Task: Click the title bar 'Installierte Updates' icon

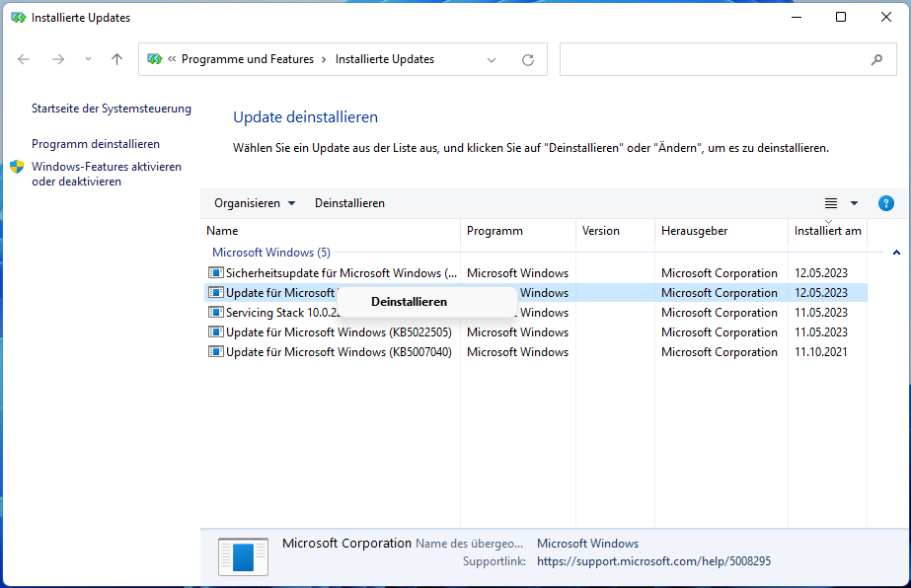Action: [x=19, y=18]
